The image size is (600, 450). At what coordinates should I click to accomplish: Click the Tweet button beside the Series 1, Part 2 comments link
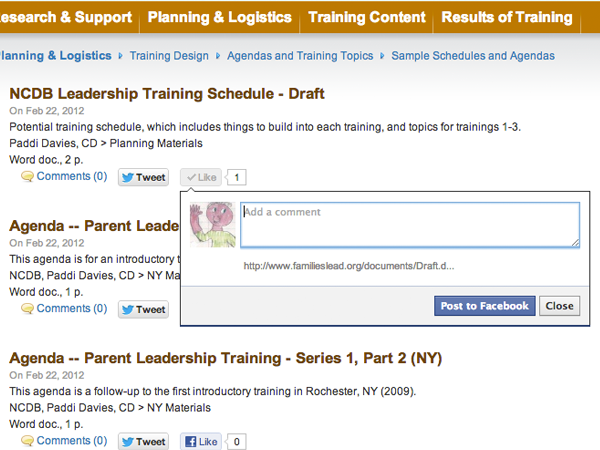[143, 442]
